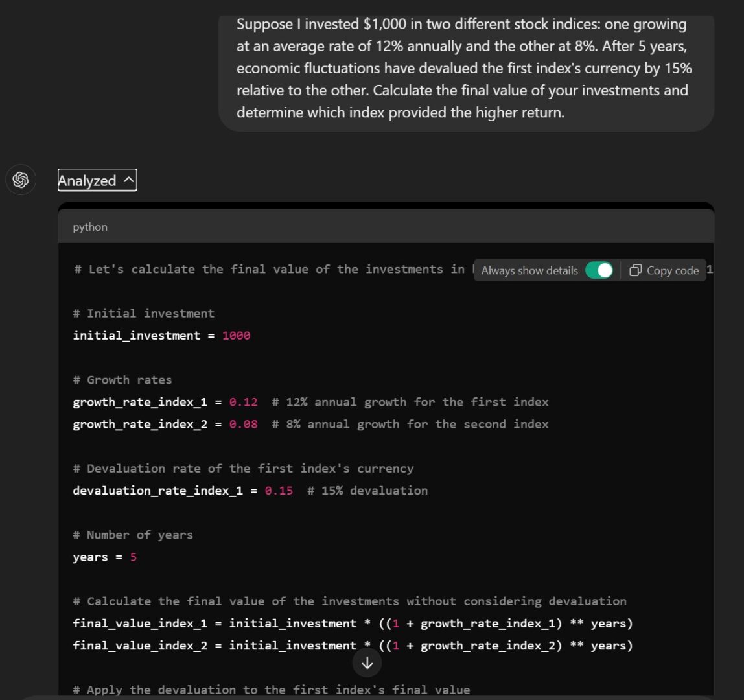Select the python language label on the code block
744x700 pixels.
[x=89, y=227]
